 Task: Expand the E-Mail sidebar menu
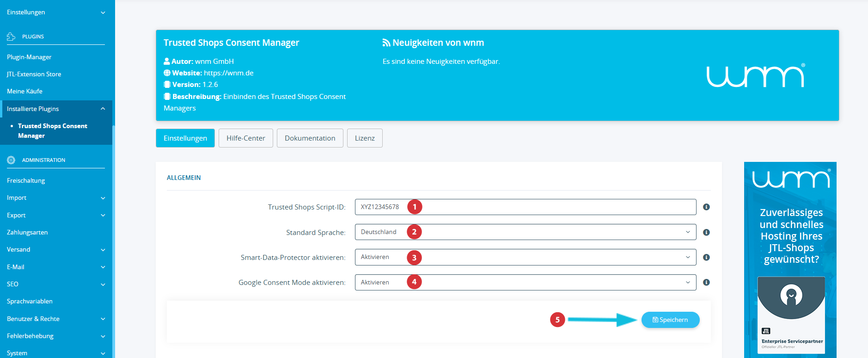[56, 267]
